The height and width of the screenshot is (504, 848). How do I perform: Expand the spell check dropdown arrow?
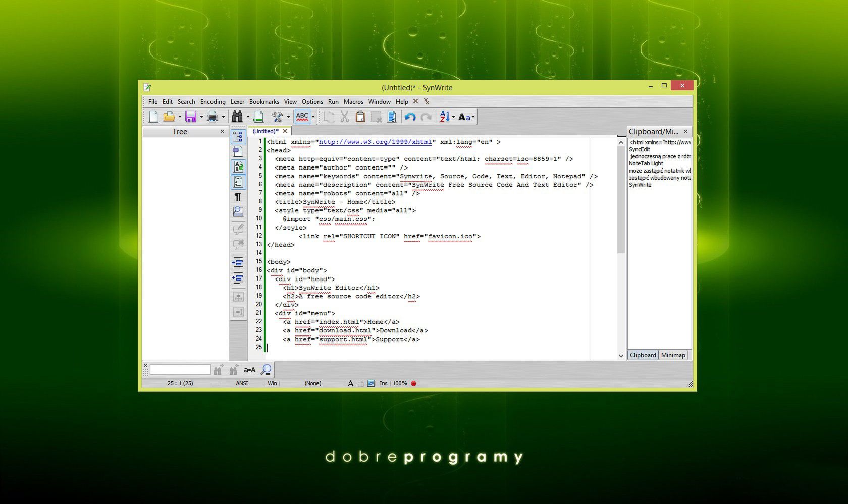313,117
